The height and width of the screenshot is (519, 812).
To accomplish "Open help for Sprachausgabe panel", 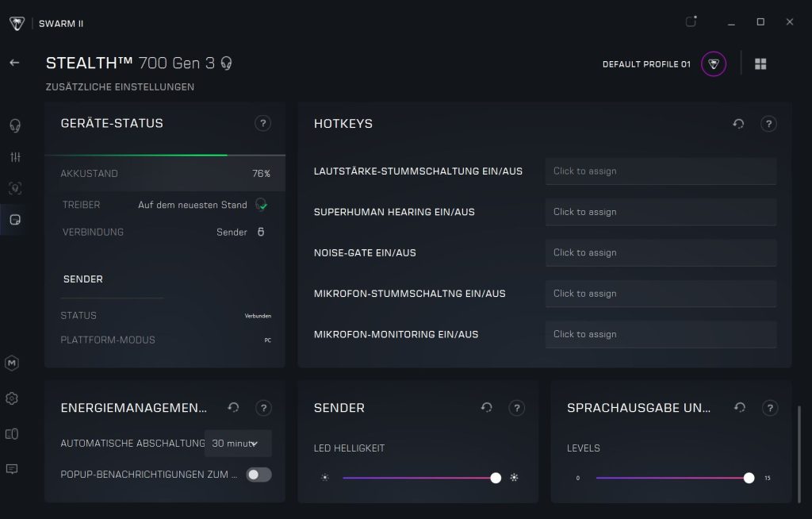I will 769,408.
